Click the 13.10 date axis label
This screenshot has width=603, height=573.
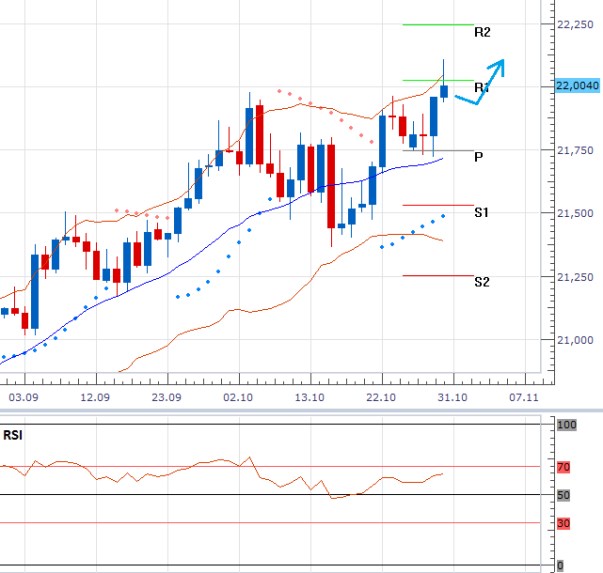310,397
